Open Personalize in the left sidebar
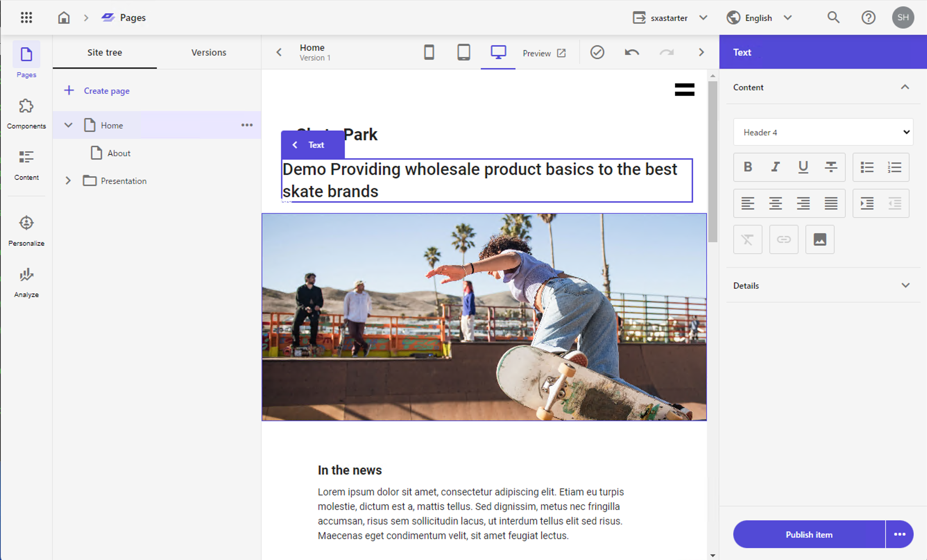This screenshot has height=560, width=927. click(26, 230)
